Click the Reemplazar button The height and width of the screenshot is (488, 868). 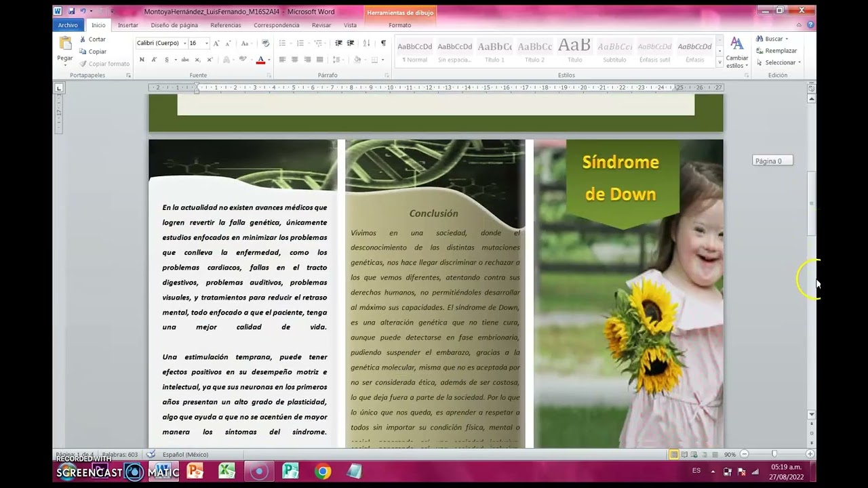(x=776, y=51)
